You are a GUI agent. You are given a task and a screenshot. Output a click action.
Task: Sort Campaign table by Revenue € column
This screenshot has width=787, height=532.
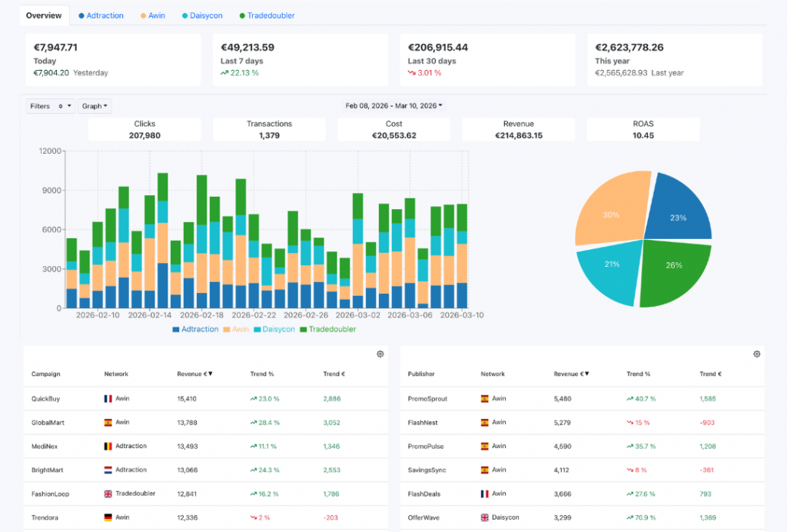[x=194, y=374]
